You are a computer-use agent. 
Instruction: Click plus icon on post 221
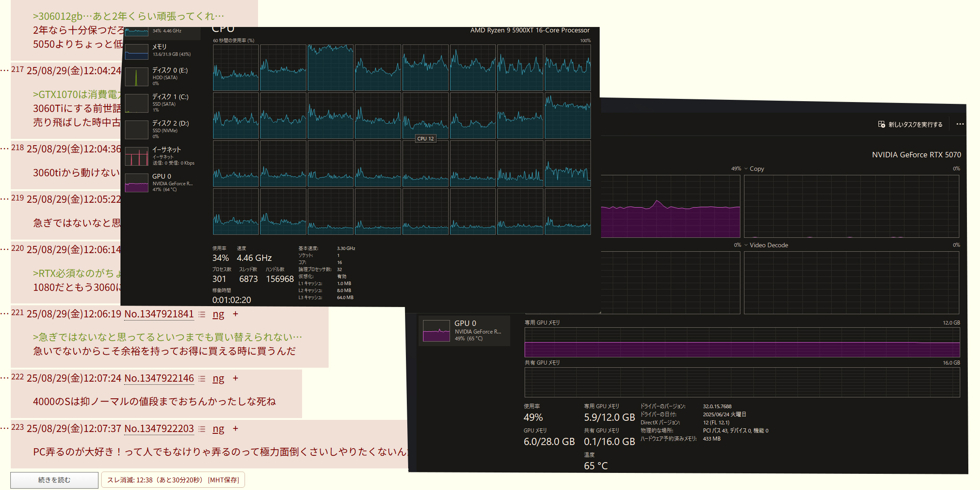235,314
